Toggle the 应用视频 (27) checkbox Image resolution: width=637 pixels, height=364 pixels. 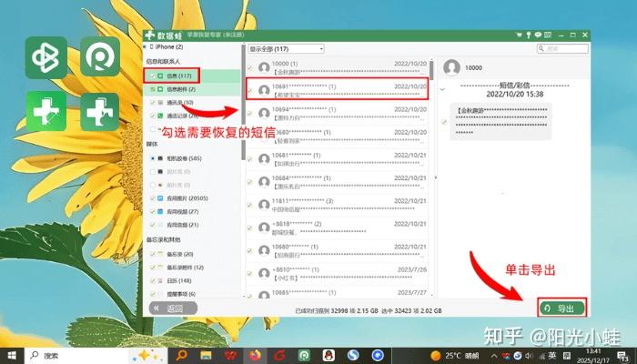coord(153,212)
